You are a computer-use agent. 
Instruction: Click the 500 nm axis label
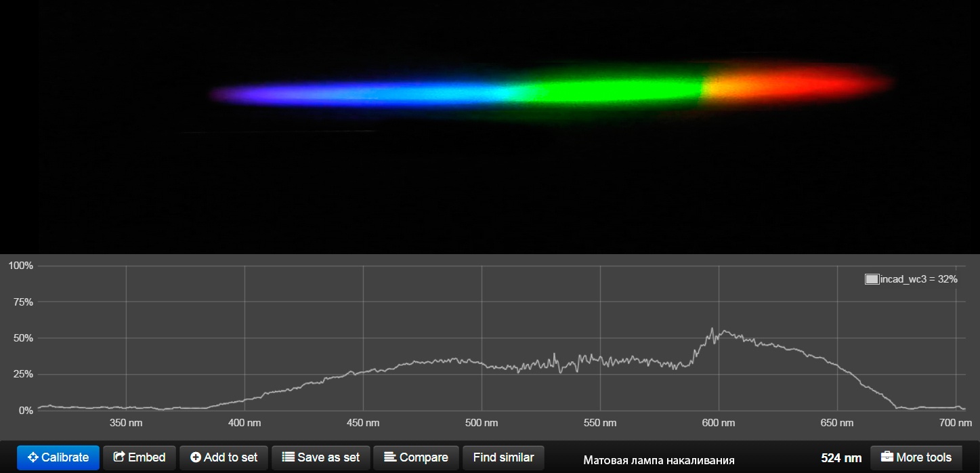click(482, 423)
